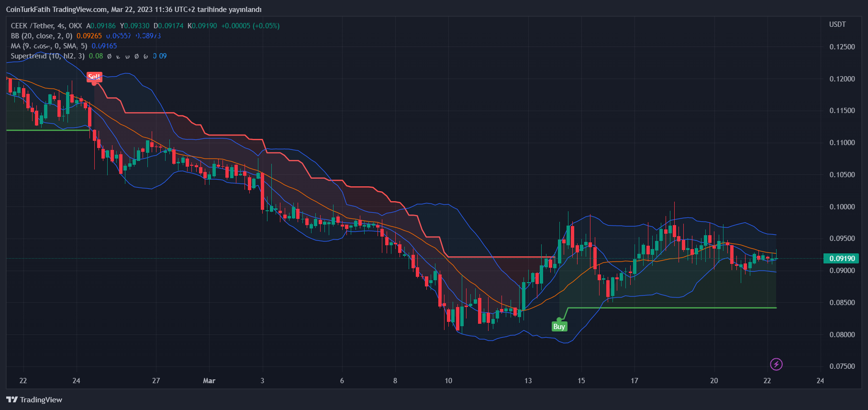Click the Y0.09330 high price value
Screen dimensions: 868x410
click(134, 26)
